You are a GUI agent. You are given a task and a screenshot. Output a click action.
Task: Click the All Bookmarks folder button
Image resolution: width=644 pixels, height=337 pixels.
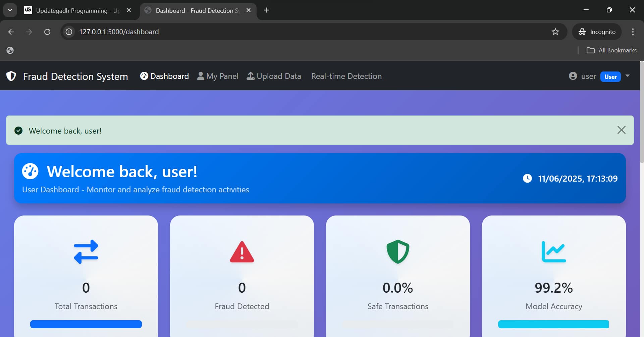[x=611, y=50]
